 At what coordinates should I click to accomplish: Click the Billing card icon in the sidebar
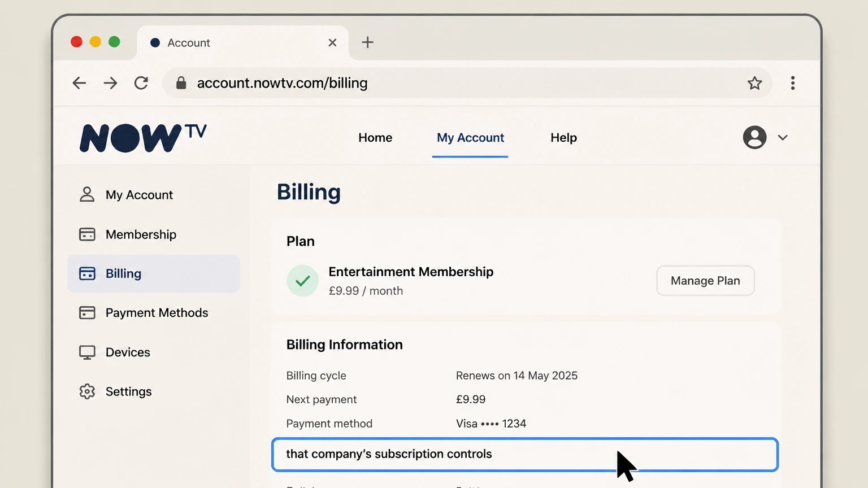point(87,273)
